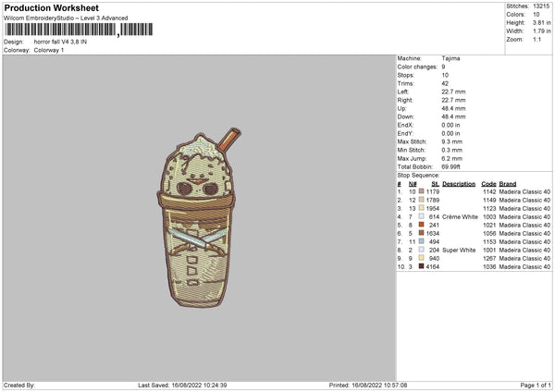Screen dimensions: 555x392
Task: Click the N# column header
Action: [413, 184]
